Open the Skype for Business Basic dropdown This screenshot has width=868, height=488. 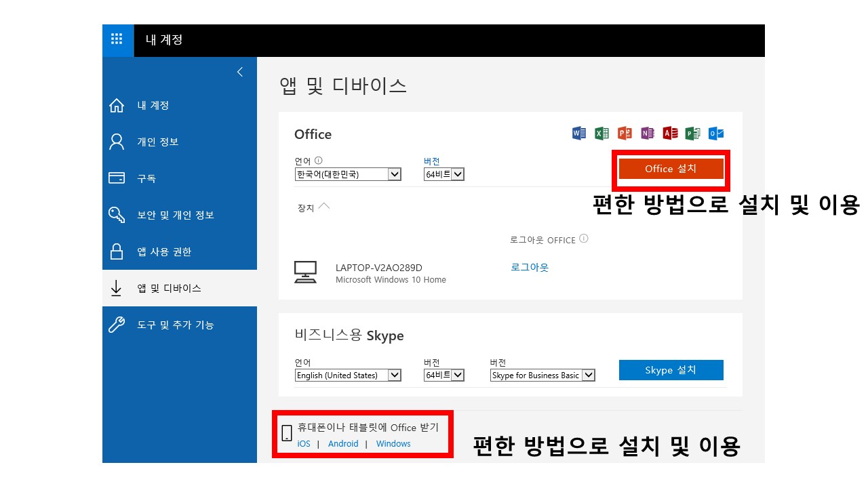coord(542,375)
